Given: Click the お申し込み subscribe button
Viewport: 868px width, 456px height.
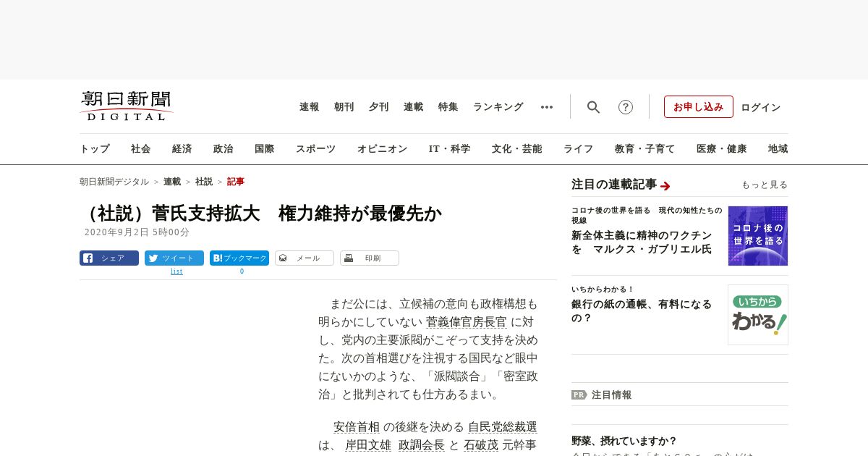Looking at the screenshot, I should pyautogui.click(x=699, y=107).
